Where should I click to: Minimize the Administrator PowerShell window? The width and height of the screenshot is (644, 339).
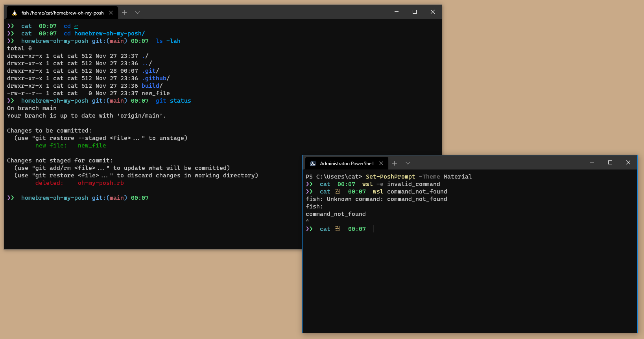(592, 162)
